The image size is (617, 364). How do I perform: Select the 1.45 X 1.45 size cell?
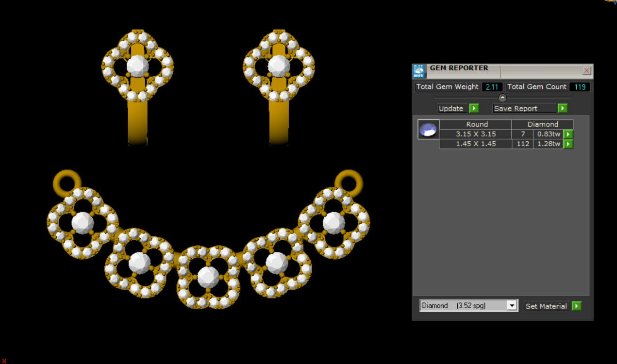pos(476,144)
